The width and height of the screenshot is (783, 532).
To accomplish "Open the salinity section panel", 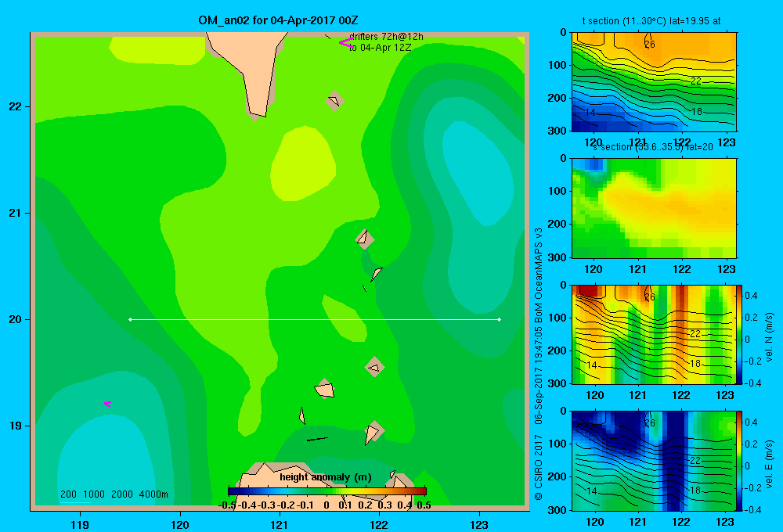I will pyautogui.click(x=654, y=208).
